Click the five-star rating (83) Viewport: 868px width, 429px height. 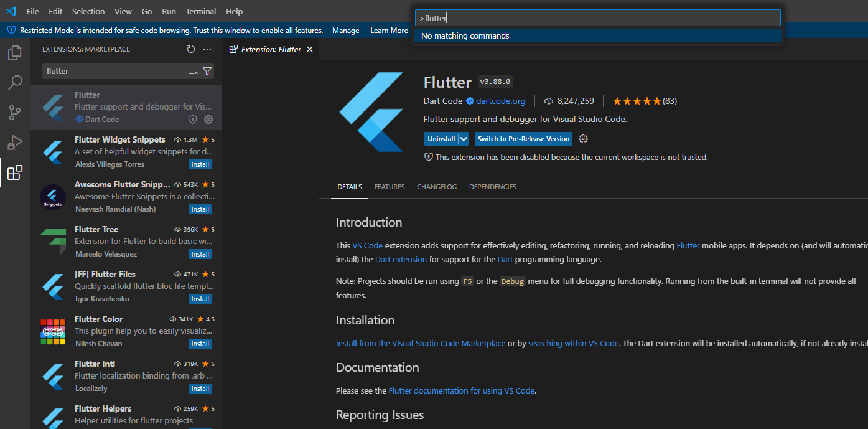tap(645, 101)
